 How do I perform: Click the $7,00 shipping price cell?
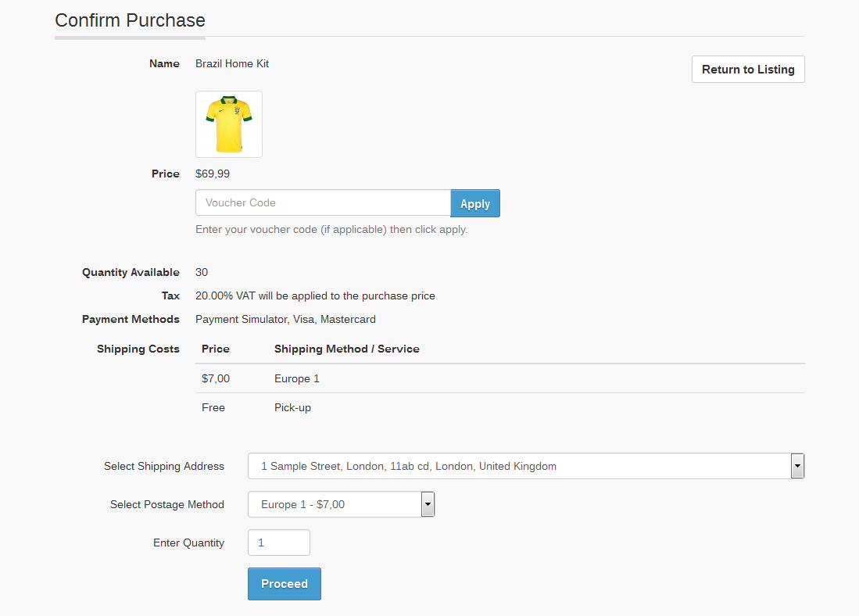pyautogui.click(x=216, y=378)
